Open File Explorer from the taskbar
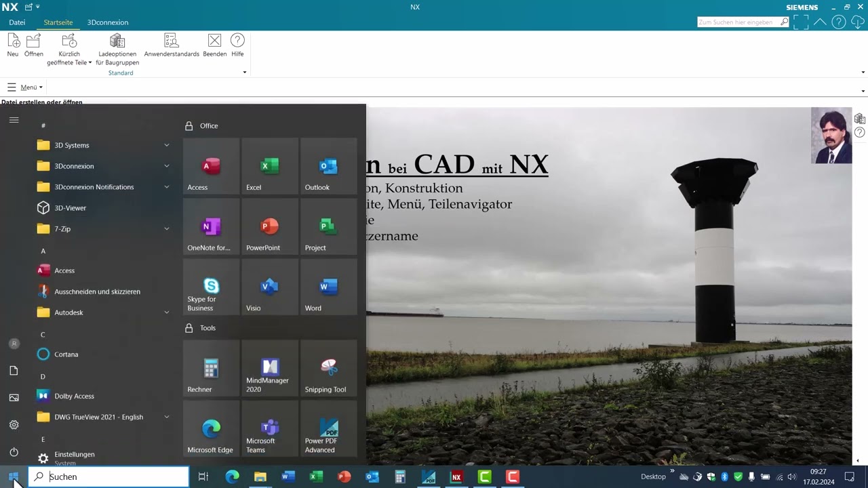Viewport: 868px width, 488px height. pyautogui.click(x=260, y=477)
